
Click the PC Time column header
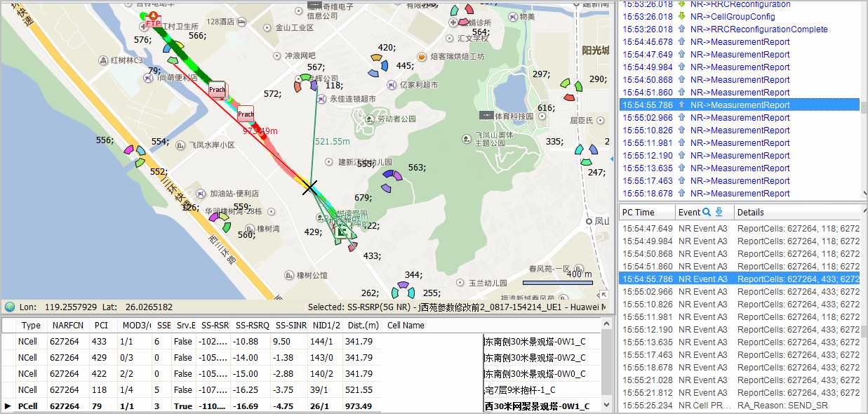639,212
